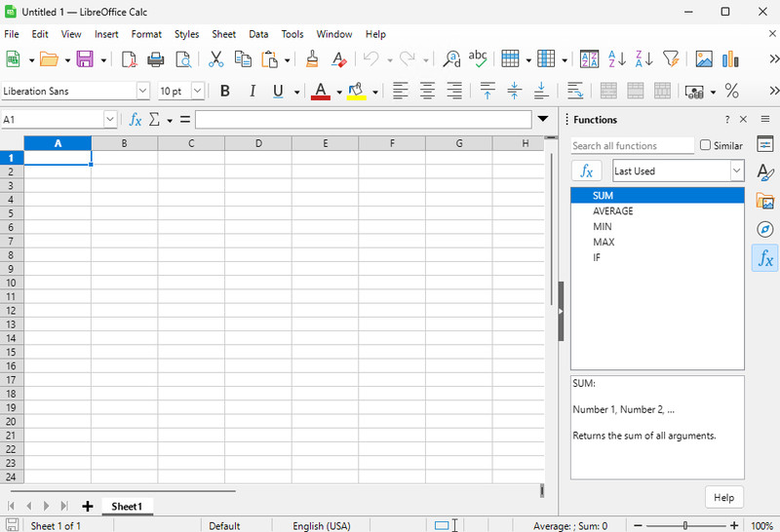This screenshot has height=532, width=780.
Task: Open the Last Used category dropdown
Action: click(736, 171)
